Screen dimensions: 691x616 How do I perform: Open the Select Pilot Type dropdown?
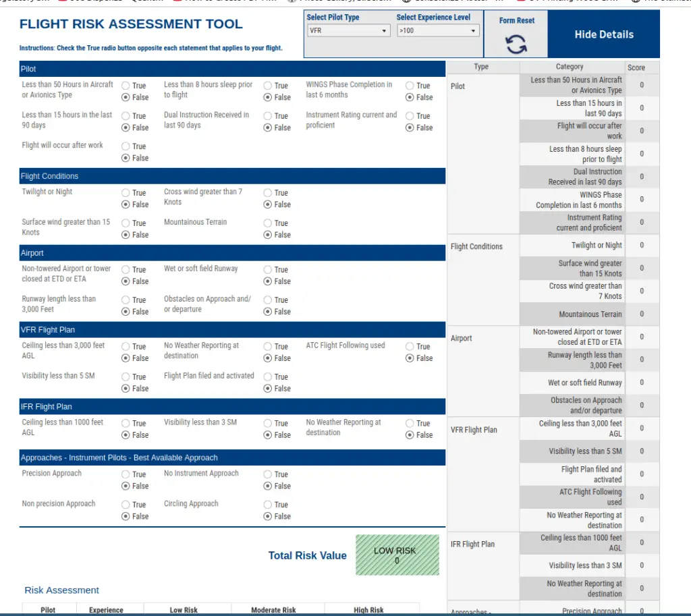pyautogui.click(x=348, y=31)
